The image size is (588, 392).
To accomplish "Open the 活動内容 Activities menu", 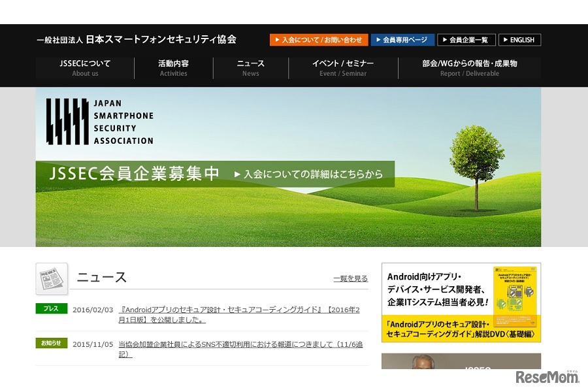I will click(173, 68).
